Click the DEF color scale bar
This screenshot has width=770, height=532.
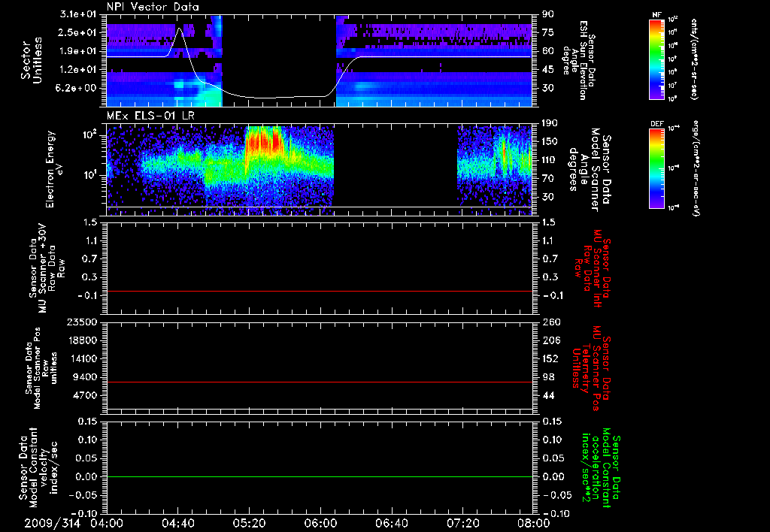(656, 168)
